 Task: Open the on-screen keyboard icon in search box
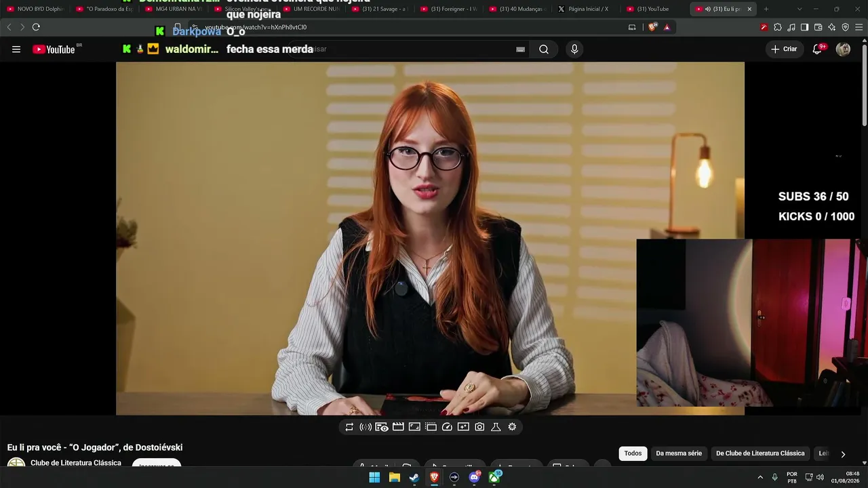(521, 49)
